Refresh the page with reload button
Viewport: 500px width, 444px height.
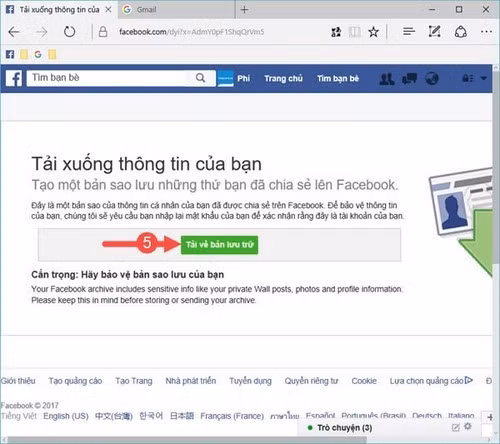pos(69,32)
